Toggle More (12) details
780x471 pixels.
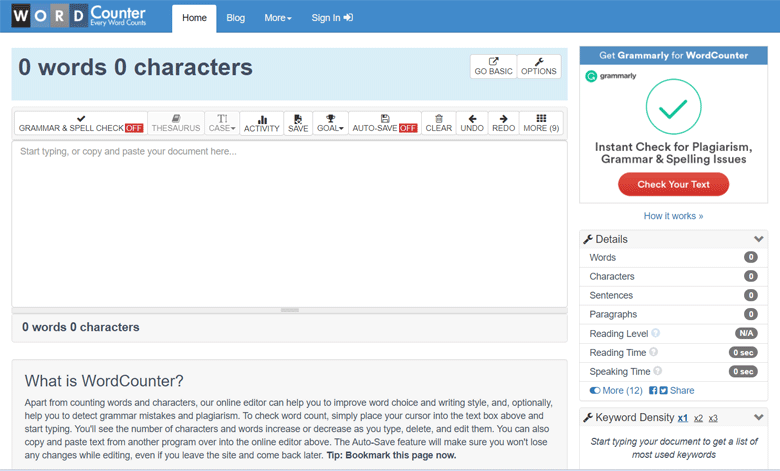coord(616,390)
